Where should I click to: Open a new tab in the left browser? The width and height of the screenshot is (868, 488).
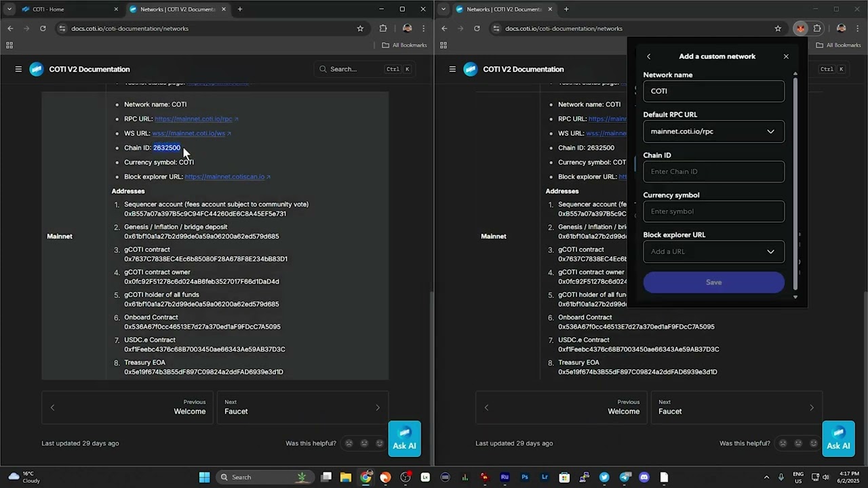click(x=239, y=9)
